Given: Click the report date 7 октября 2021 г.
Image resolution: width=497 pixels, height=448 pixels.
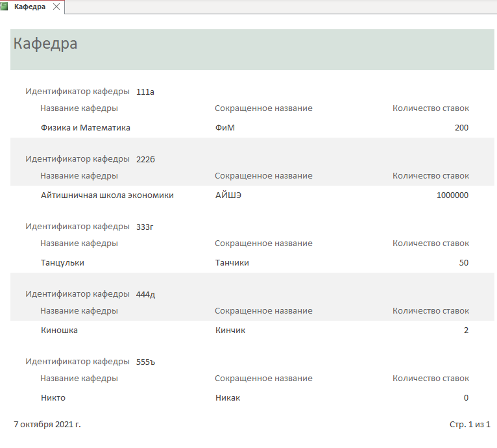Looking at the screenshot, I should click(47, 425).
